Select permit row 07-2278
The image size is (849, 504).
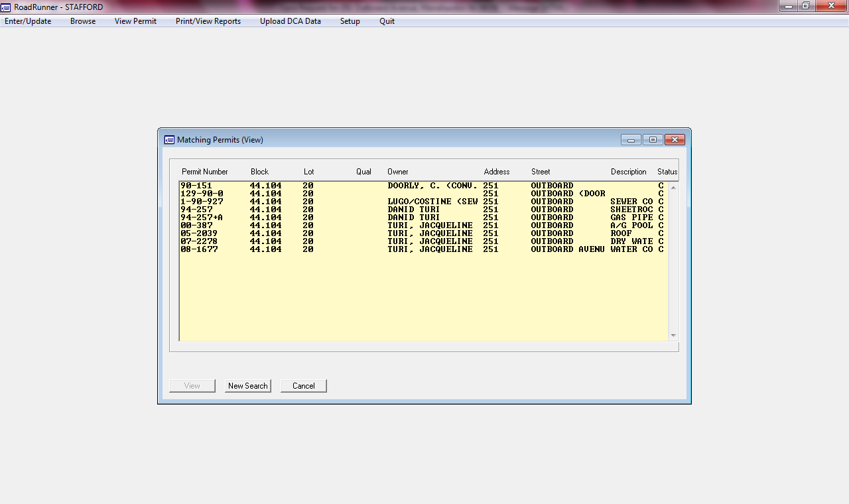tap(423, 241)
